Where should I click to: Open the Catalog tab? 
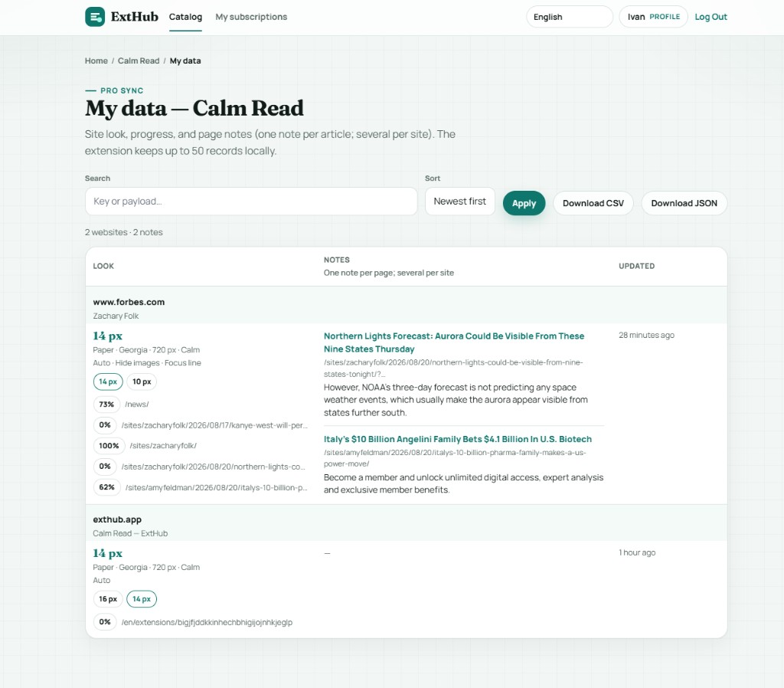(185, 17)
